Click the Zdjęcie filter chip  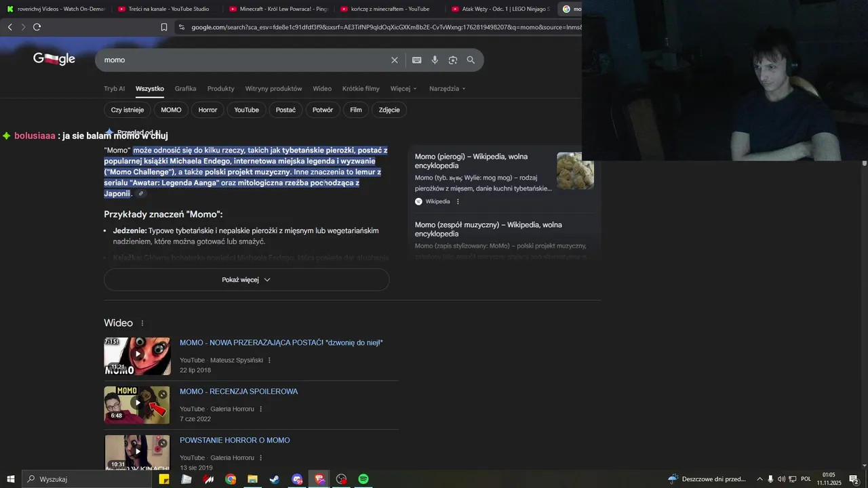click(389, 110)
